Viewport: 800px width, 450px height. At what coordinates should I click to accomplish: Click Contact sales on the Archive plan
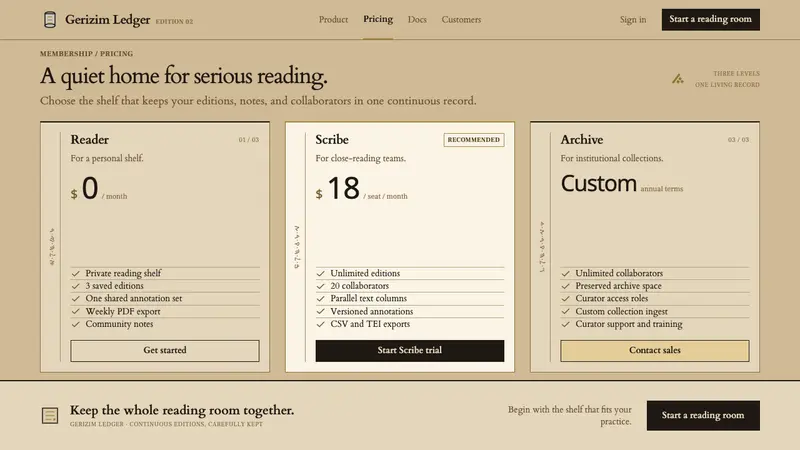(x=655, y=351)
